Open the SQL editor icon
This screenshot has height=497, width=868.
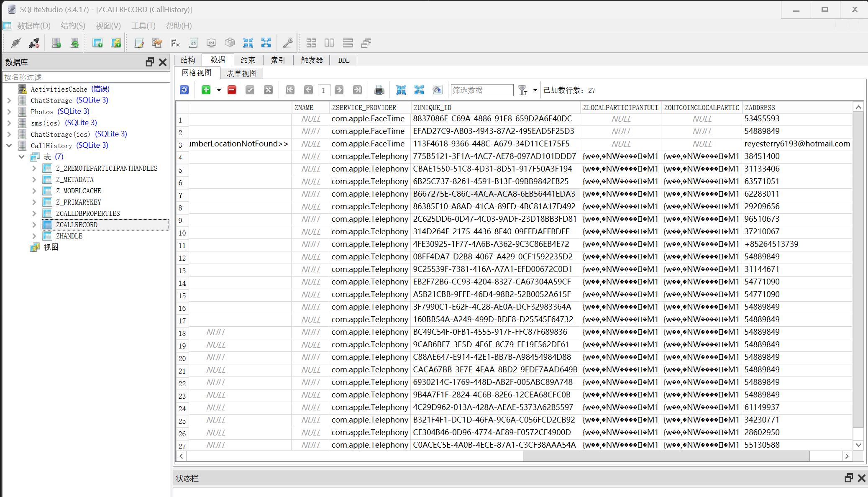139,43
